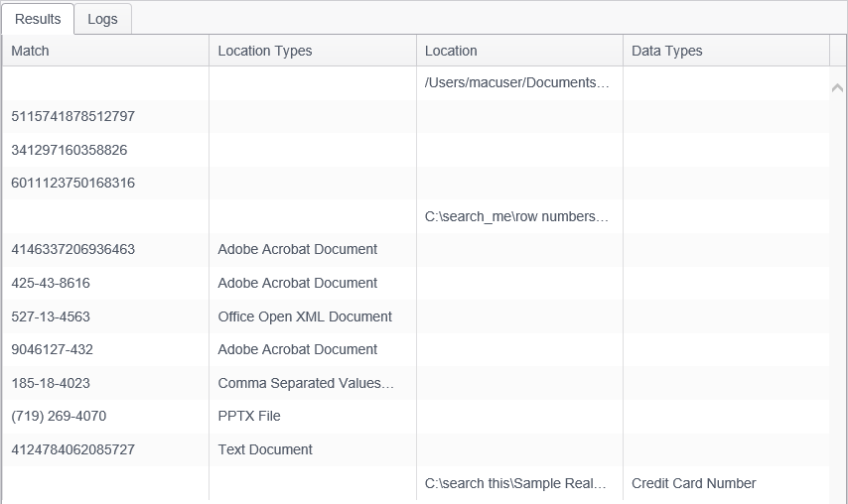848x504 pixels.
Task: Click the Data Types column header
Action: tap(666, 51)
